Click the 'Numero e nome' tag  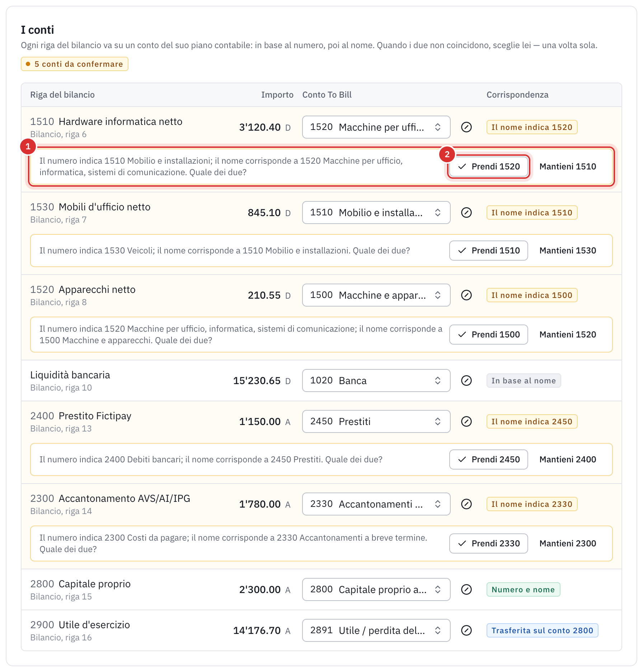tap(523, 589)
